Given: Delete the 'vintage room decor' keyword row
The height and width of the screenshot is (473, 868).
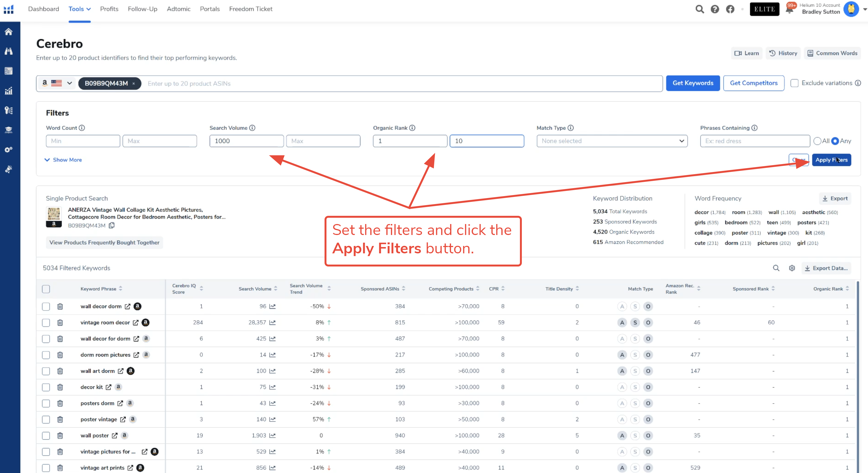Looking at the screenshot, I should point(60,323).
